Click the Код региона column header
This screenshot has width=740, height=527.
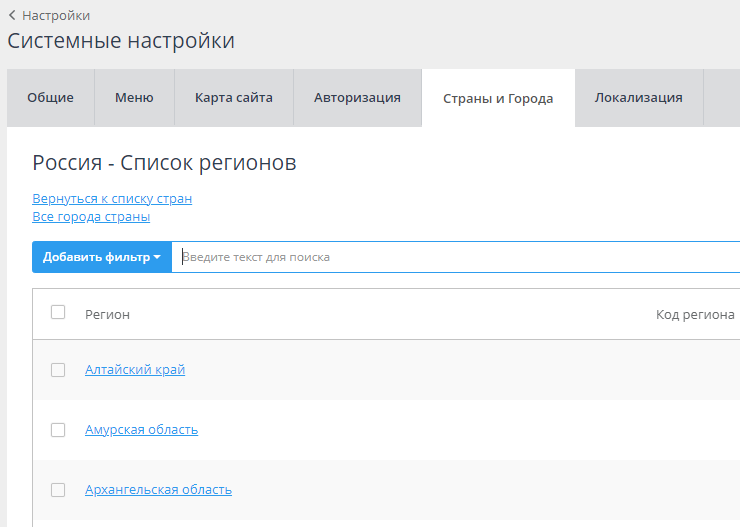[x=695, y=315]
